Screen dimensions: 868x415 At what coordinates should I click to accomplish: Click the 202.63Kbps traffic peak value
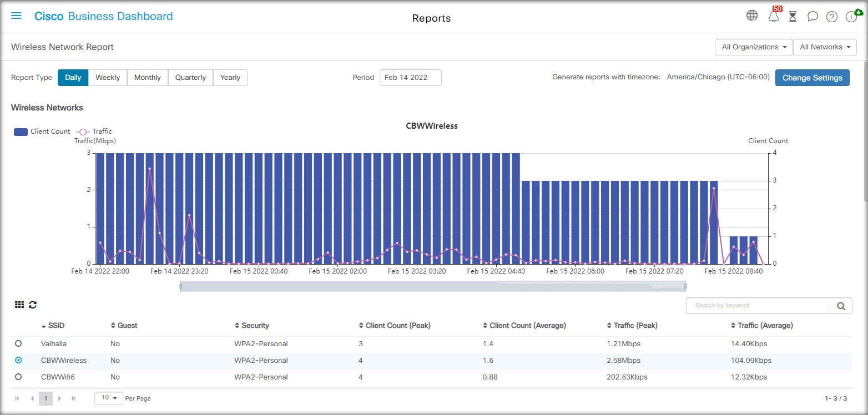pyautogui.click(x=627, y=377)
